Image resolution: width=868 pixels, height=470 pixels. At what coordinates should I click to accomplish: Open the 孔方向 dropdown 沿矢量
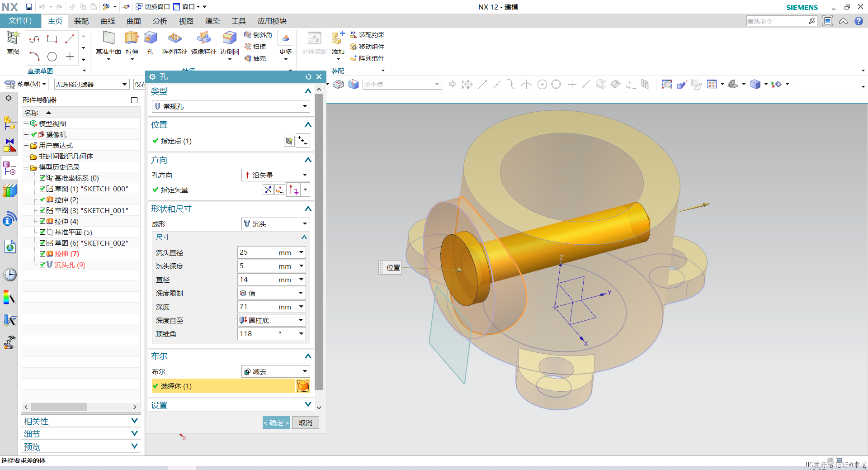tap(275, 175)
